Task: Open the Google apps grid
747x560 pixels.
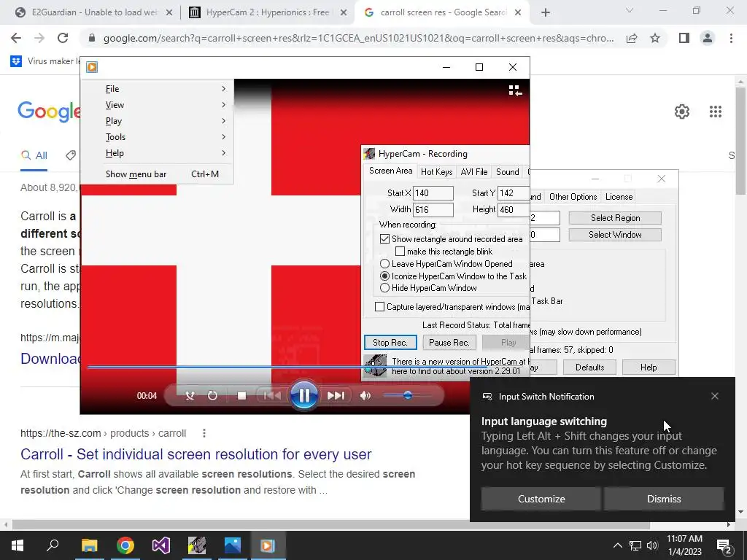Action: click(x=715, y=112)
